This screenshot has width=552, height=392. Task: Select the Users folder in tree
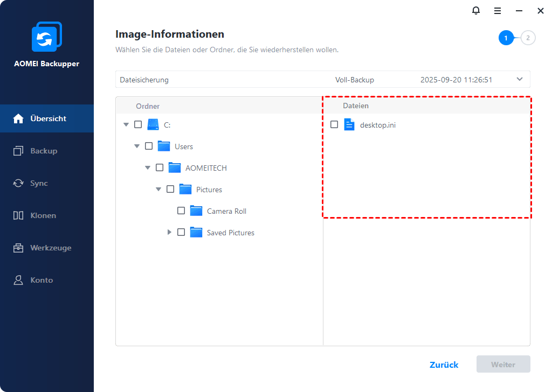183,146
